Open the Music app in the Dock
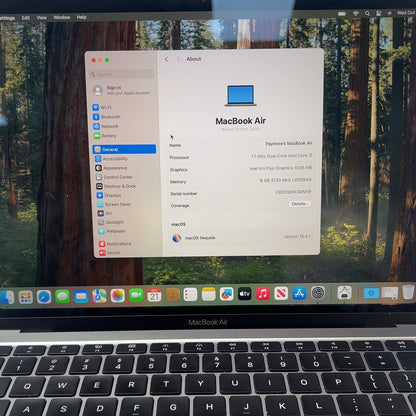 (x=263, y=294)
